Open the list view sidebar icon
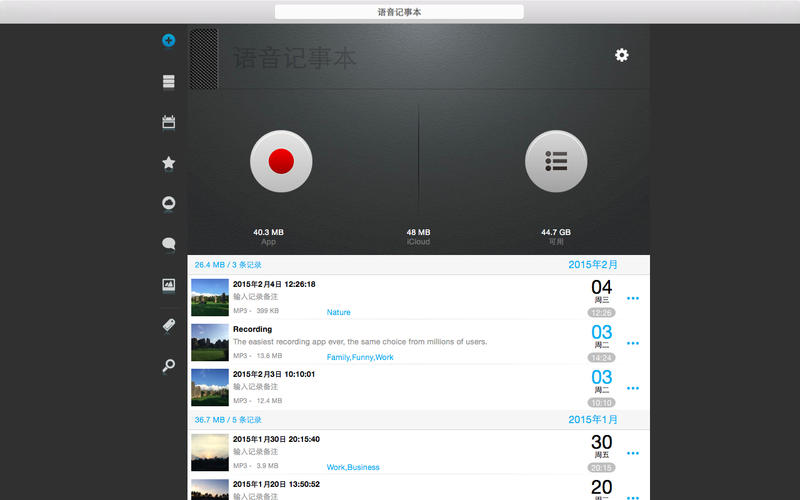This screenshot has height=500, width=800. 168,82
